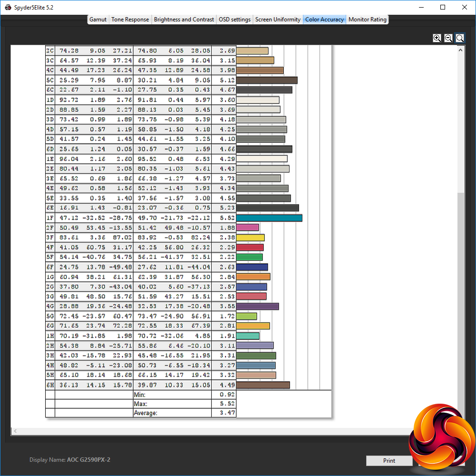Click the Min: label
The height and width of the screenshot is (476, 476).
pyautogui.click(x=140, y=395)
